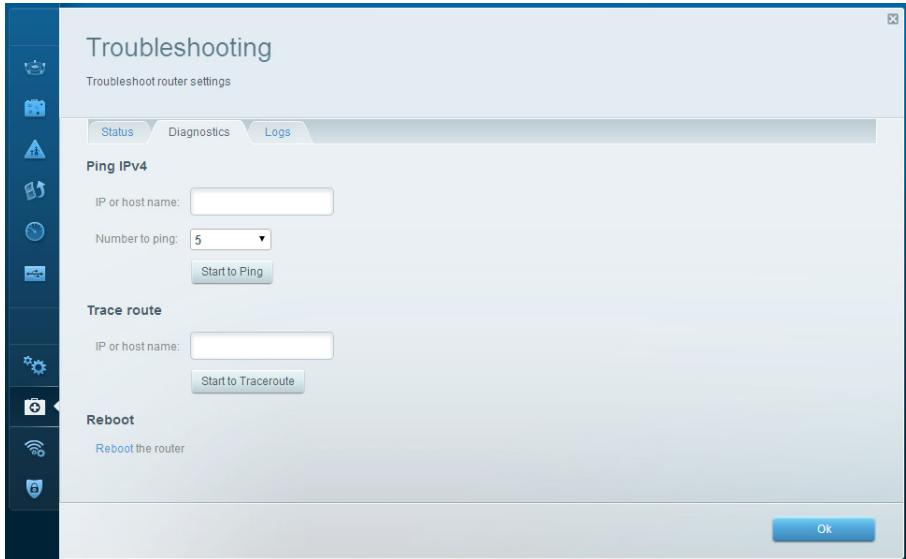Select the Diagnostics tab
Image resolution: width=906 pixels, height=559 pixels.
click(199, 132)
